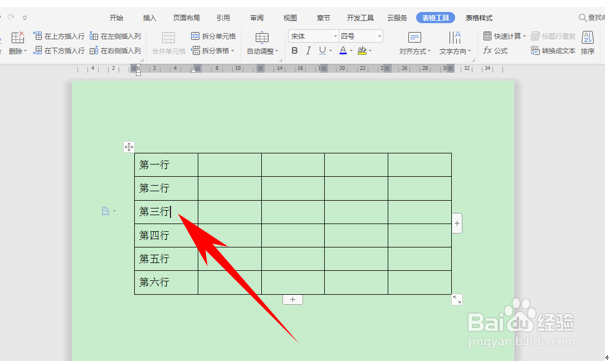This screenshot has width=609, height=363.
Task: Insert column to the right (在右侧插入列)
Action: (x=115, y=50)
